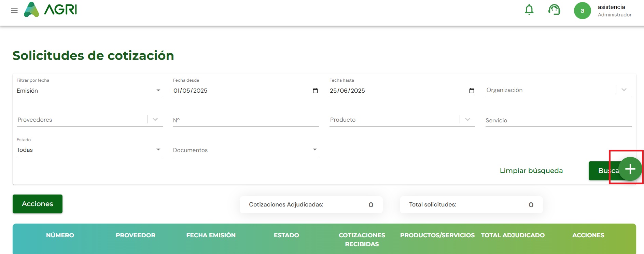Click the Servicio input field
Viewport: 644px width, 254px height.
(558, 120)
